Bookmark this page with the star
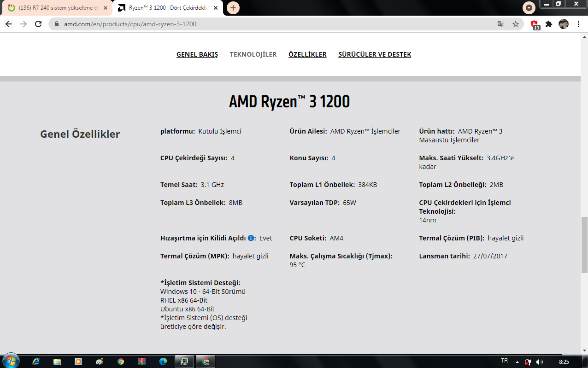Image resolution: width=588 pixels, height=368 pixels. 516,24
